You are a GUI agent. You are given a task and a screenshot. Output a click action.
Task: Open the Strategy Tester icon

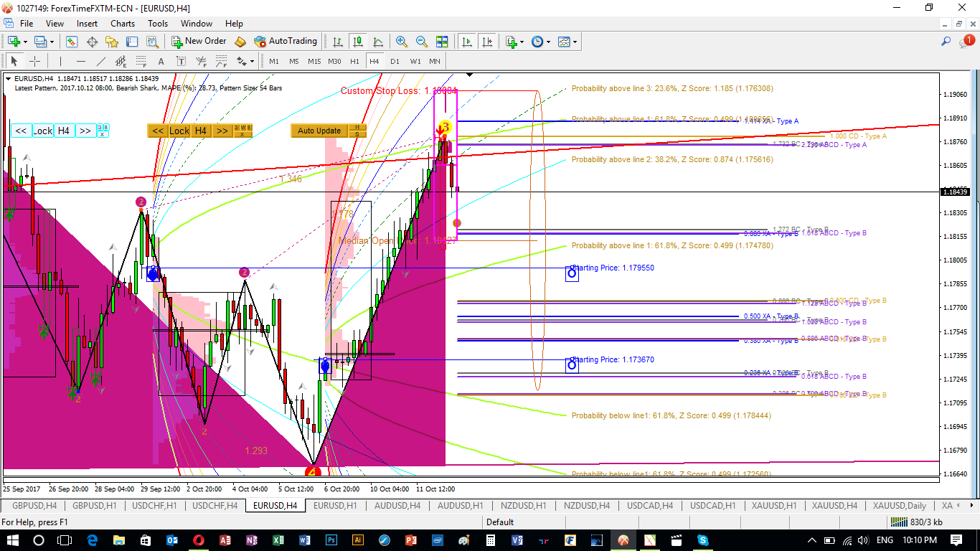(152, 42)
